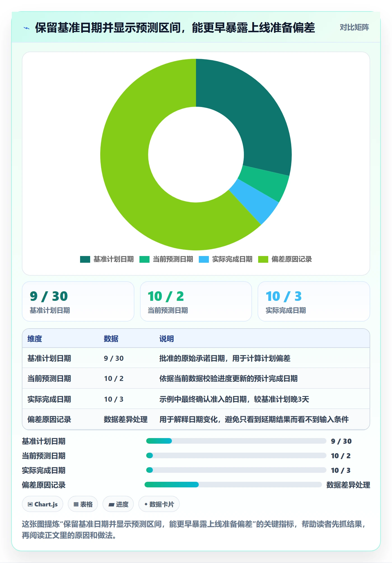Toggle 当前预测日期 legend swatch in the chart
The image size is (392, 563).
144,259
